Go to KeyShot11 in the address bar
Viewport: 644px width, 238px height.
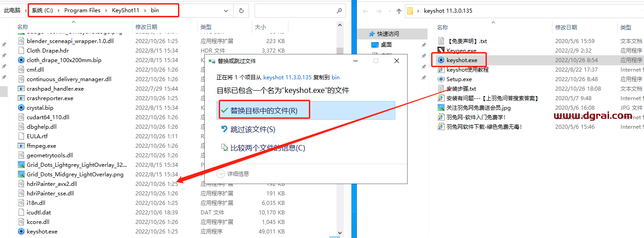coord(125,10)
